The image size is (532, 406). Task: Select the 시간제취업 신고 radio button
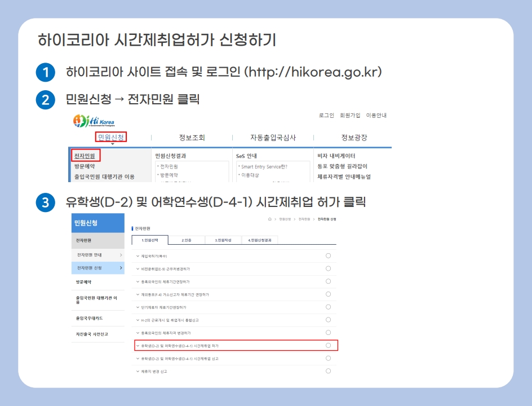(328, 358)
